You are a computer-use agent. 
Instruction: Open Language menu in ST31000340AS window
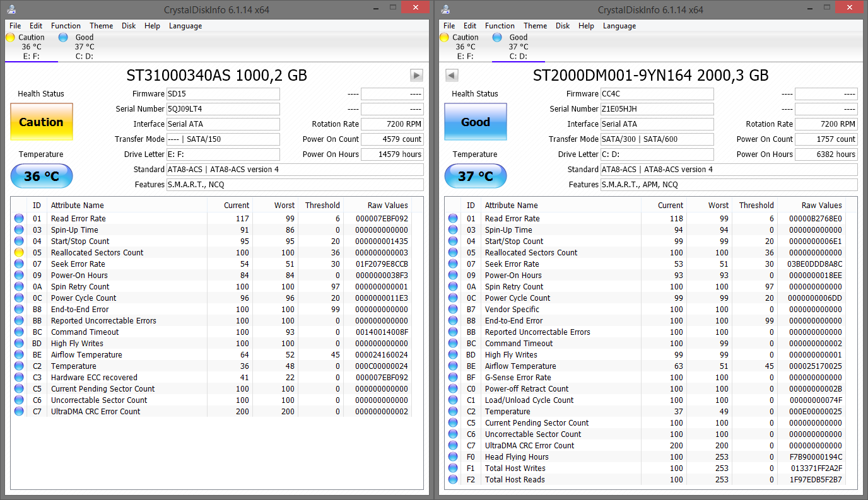coord(185,26)
